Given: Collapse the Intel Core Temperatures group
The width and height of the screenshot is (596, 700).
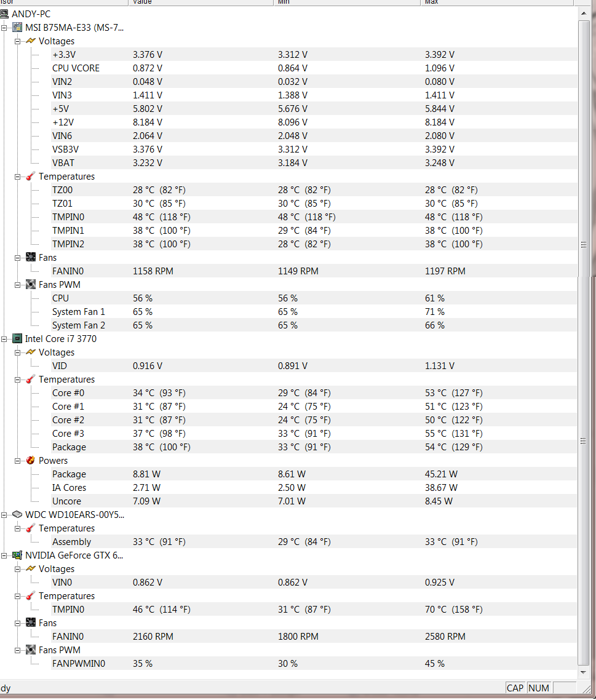Looking at the screenshot, I should [x=17, y=380].
